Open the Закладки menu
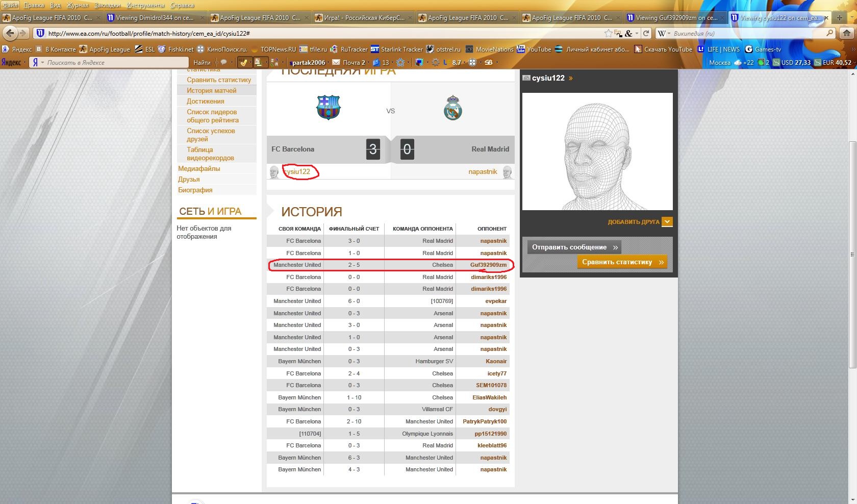The image size is (857, 504). [107, 5]
